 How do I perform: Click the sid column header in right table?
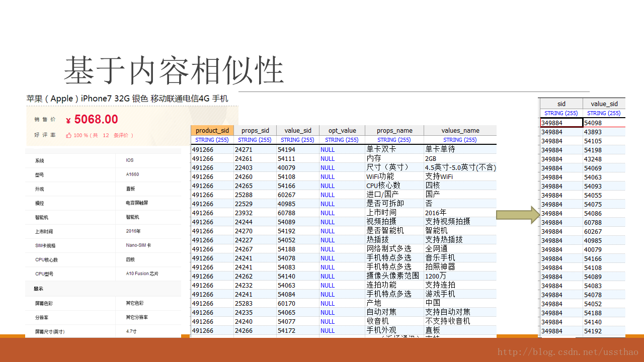click(x=561, y=104)
